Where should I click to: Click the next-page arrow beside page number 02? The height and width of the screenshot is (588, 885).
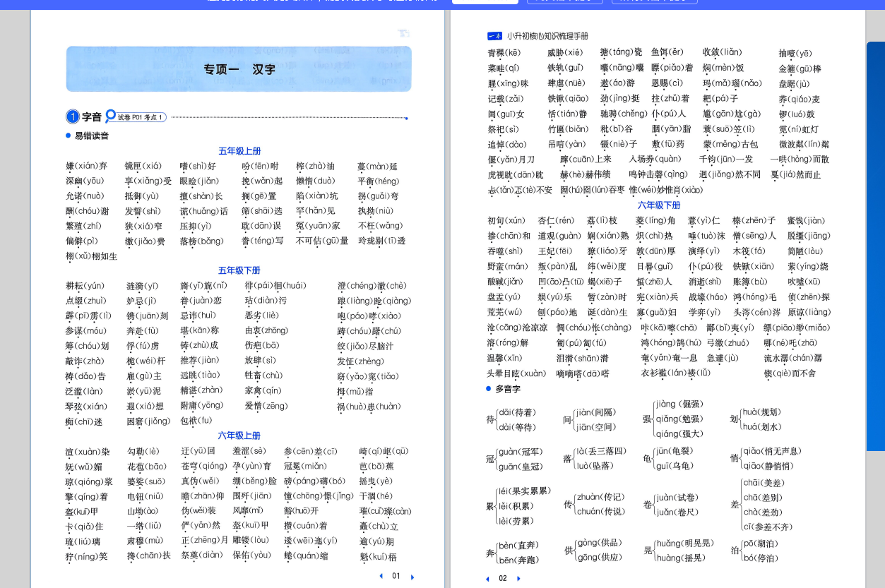[x=518, y=579]
